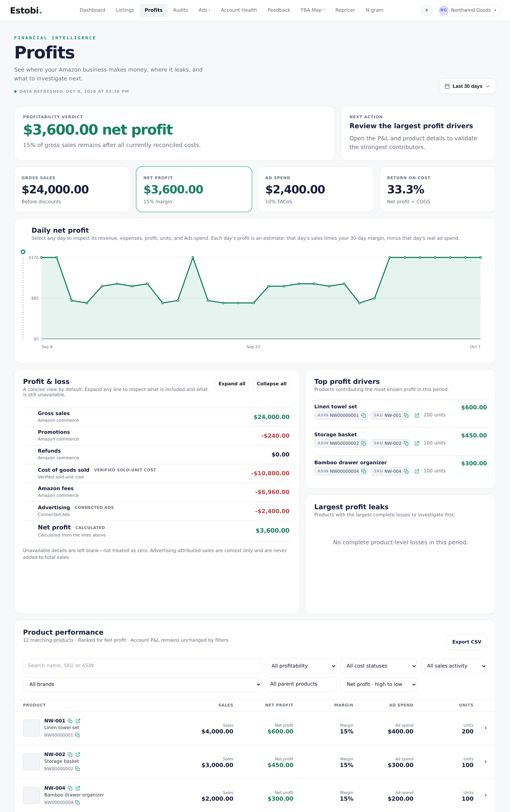Export product performance as CSV
This screenshot has height=812, width=510.
click(x=467, y=642)
